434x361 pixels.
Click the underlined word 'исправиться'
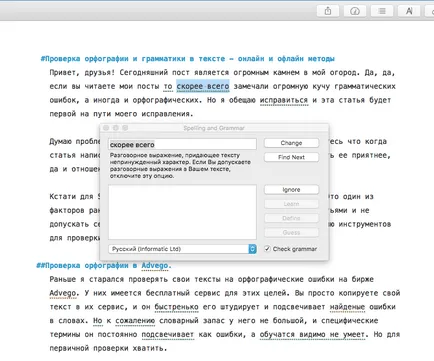[x=284, y=100]
